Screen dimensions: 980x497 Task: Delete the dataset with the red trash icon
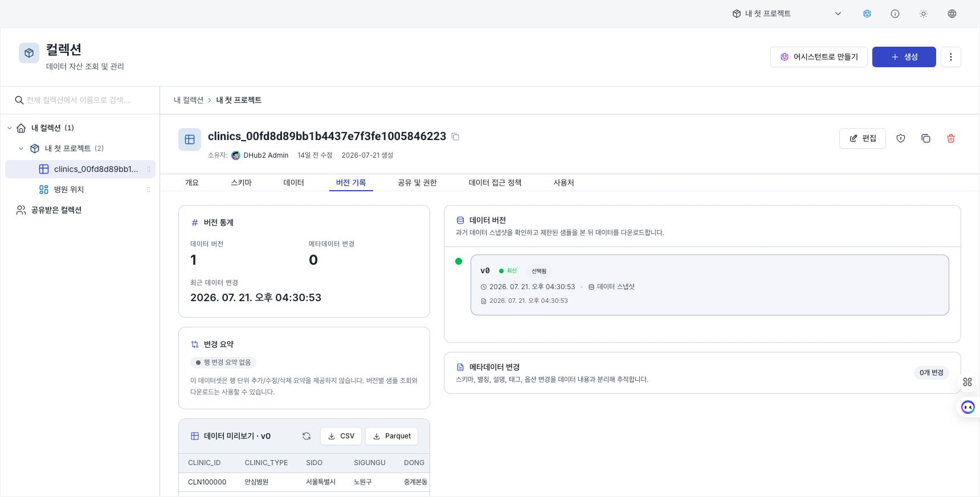[951, 138]
